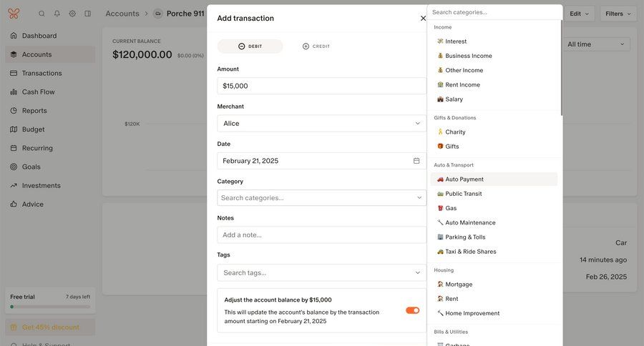Open the Search tags dropdown
The width and height of the screenshot is (644, 346).
[x=321, y=273]
